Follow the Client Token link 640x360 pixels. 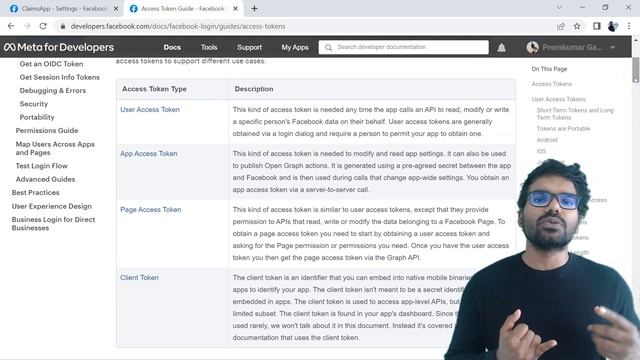(x=139, y=278)
